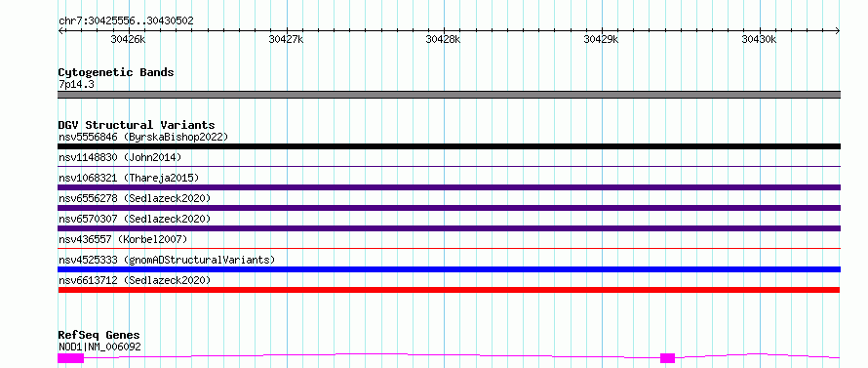Click the left arrow end of the ruler
The height and width of the screenshot is (368, 868).
point(60,31)
